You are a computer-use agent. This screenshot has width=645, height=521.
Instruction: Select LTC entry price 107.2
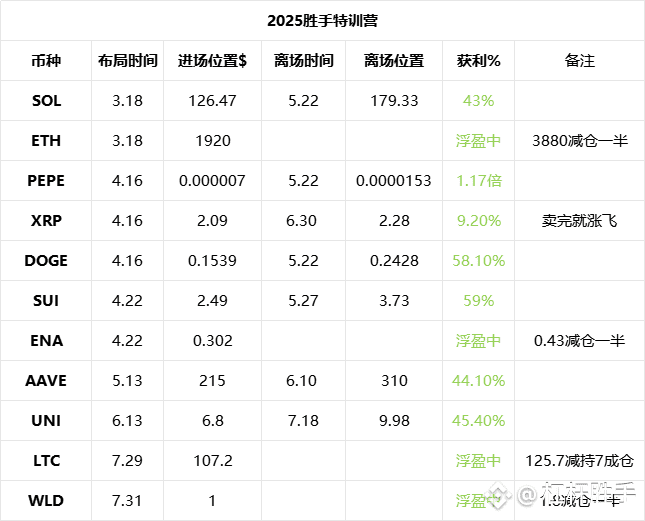[x=212, y=461]
